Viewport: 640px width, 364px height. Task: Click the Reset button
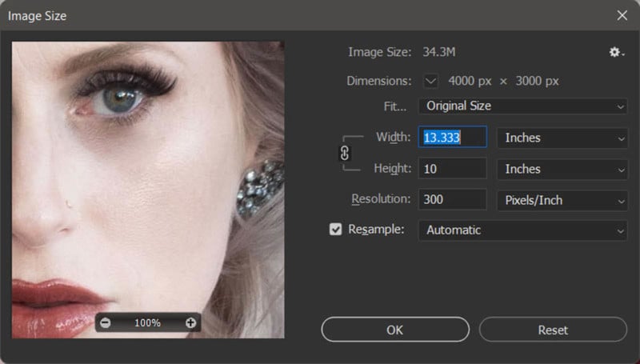coord(553,330)
